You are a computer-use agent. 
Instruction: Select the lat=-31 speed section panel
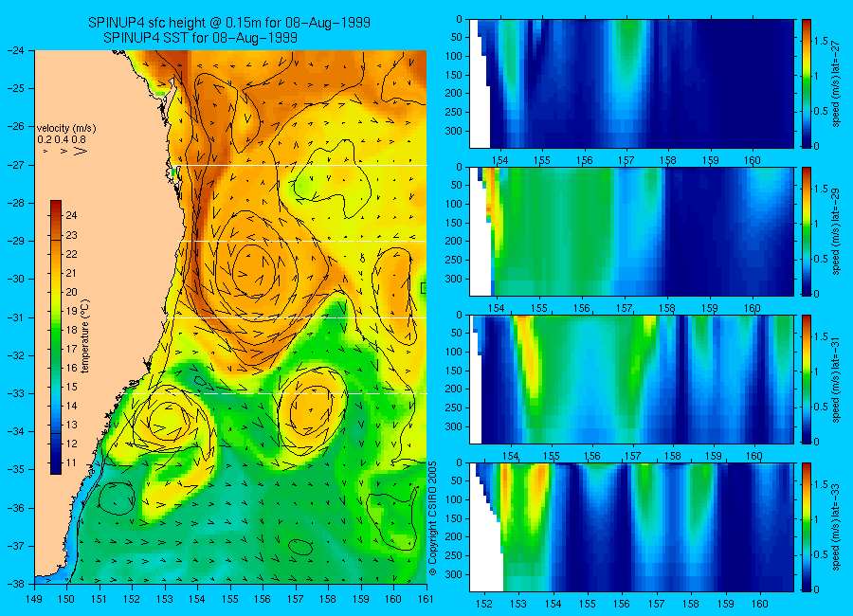[x=631, y=379]
